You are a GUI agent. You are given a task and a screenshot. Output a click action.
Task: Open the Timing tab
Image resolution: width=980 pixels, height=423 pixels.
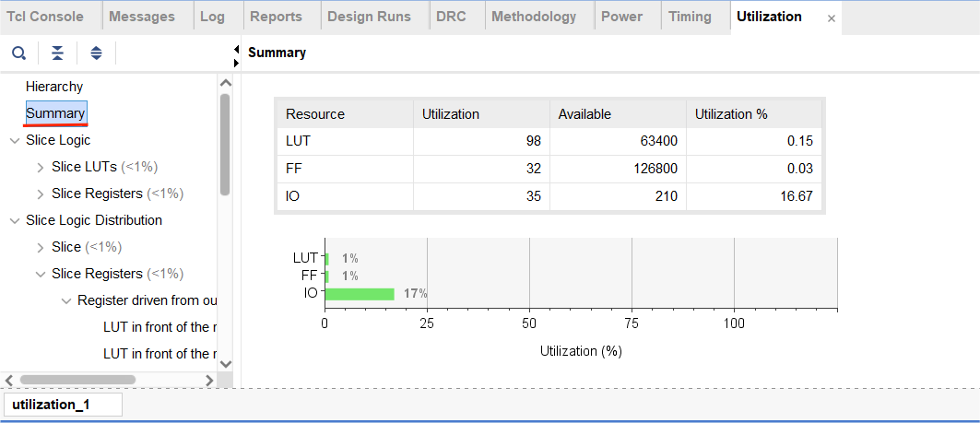pos(690,17)
